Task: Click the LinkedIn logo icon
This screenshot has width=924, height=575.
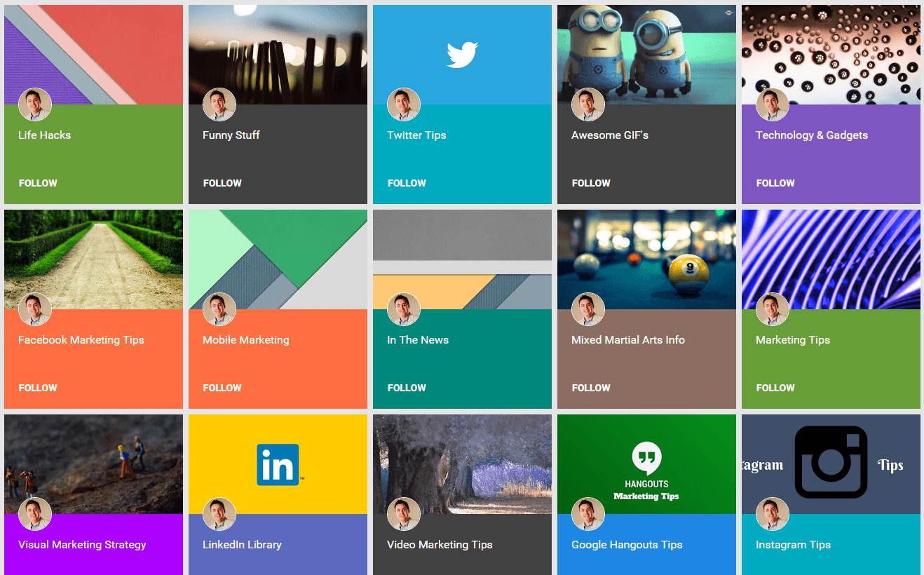Action: tap(278, 464)
